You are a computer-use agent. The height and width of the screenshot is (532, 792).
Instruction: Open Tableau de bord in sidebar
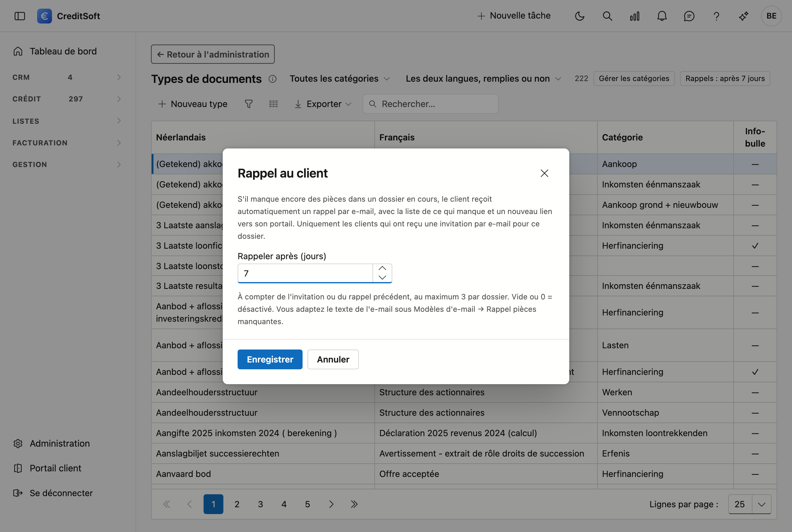pos(55,51)
